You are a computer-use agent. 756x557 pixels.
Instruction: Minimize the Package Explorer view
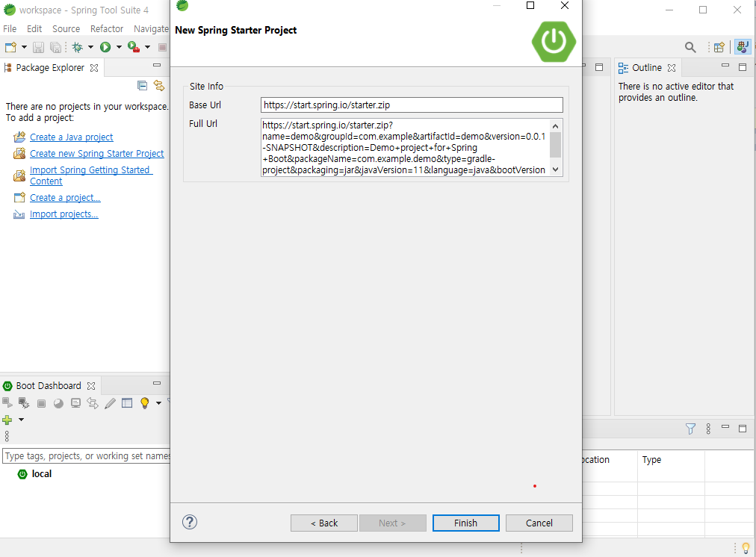[157, 65]
